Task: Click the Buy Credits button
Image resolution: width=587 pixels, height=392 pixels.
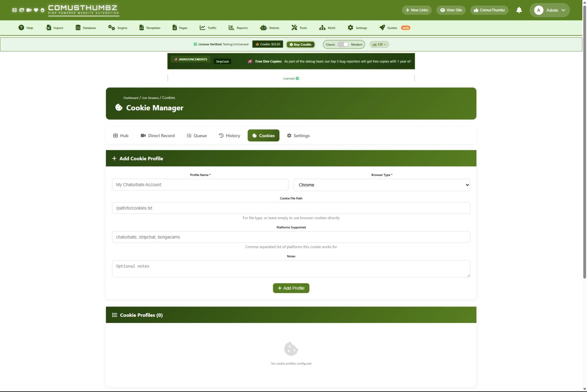Action: click(x=300, y=44)
